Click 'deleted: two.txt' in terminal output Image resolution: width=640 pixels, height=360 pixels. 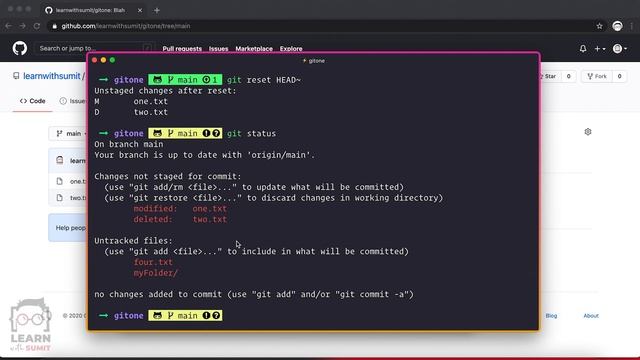point(180,219)
